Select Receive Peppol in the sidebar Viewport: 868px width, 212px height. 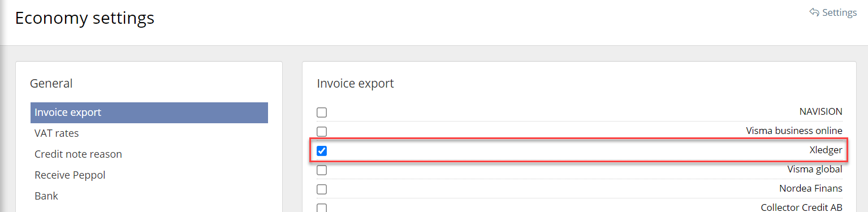coord(70,175)
